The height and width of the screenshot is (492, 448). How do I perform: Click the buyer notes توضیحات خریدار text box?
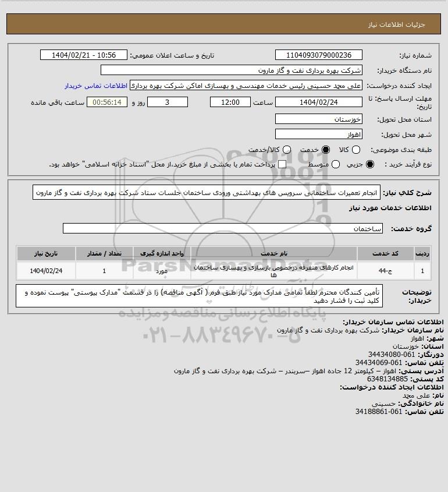point(199,296)
